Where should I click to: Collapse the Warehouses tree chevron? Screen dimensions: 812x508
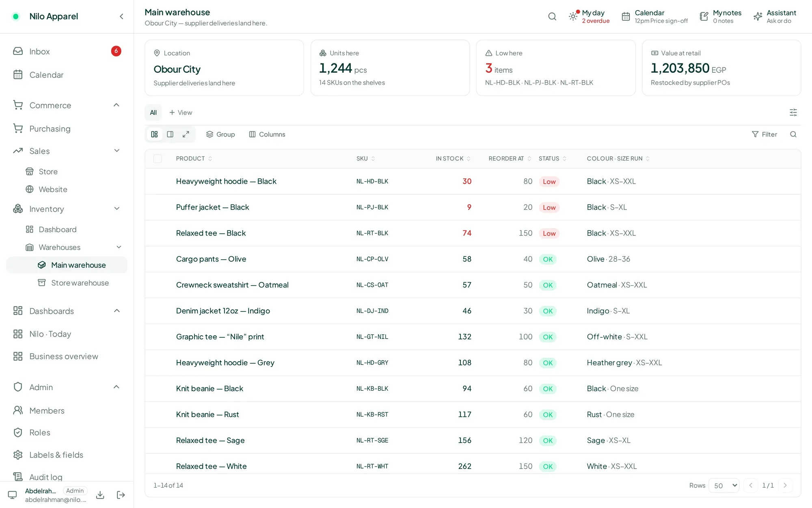(119, 247)
